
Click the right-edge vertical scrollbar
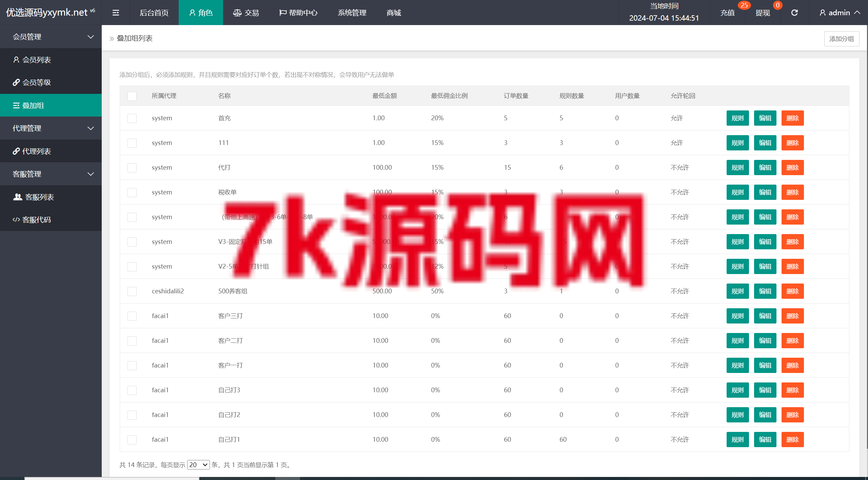click(867, 237)
